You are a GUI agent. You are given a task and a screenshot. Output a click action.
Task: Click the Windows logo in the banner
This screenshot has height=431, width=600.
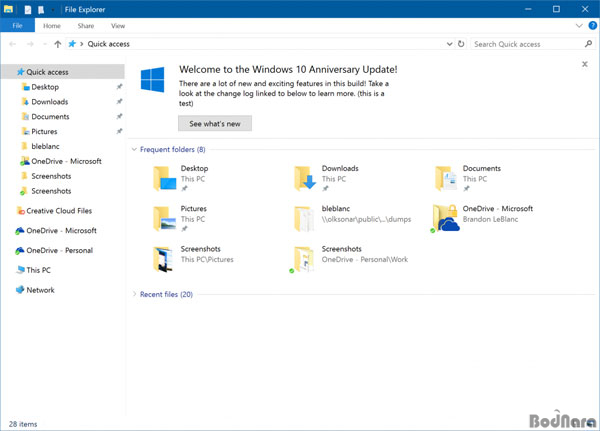153,80
